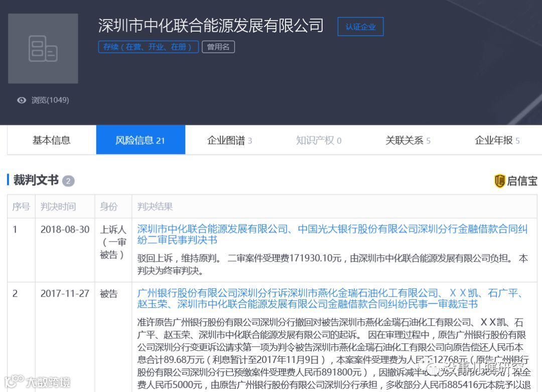This screenshot has height=392, width=542.
Task: Select the 风险信息 21 tab
Action: 141,140
